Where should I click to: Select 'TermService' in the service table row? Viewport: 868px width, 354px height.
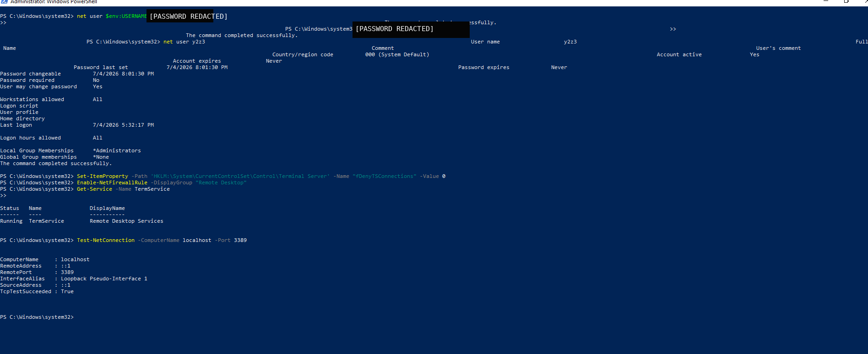(x=46, y=221)
